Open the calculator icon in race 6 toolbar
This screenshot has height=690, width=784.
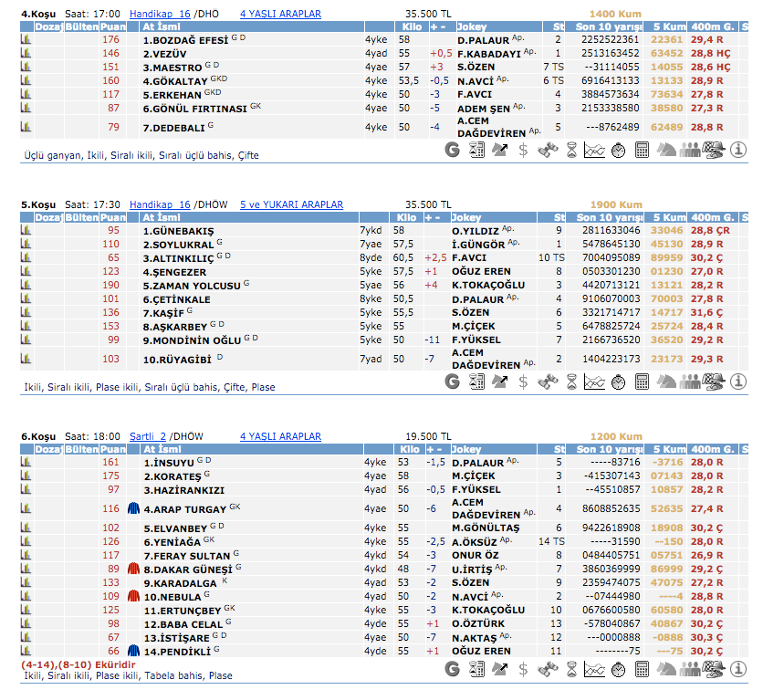coord(642,670)
